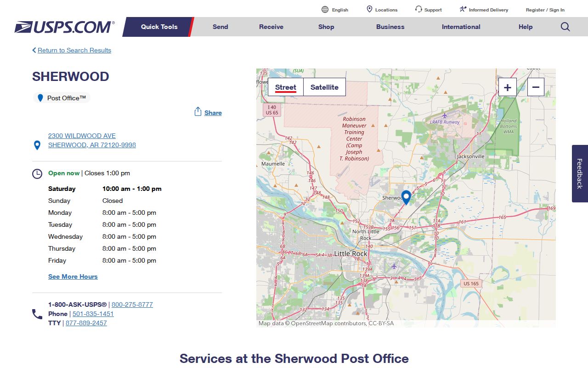Open the Feedback side tab
This screenshot has height=368, width=588.
[580, 173]
